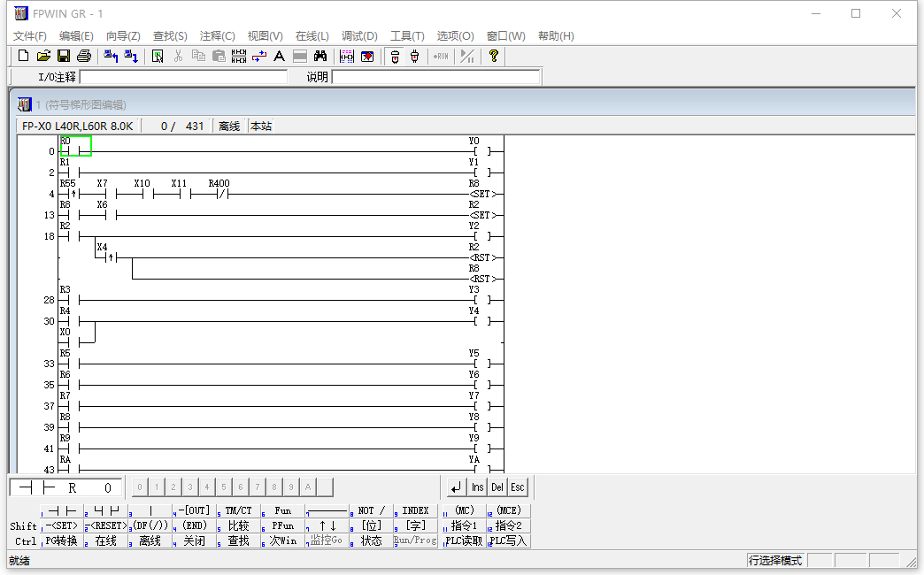Click the TM/CT function key
Image resolution: width=924 pixels, height=575 pixels.
[239, 510]
